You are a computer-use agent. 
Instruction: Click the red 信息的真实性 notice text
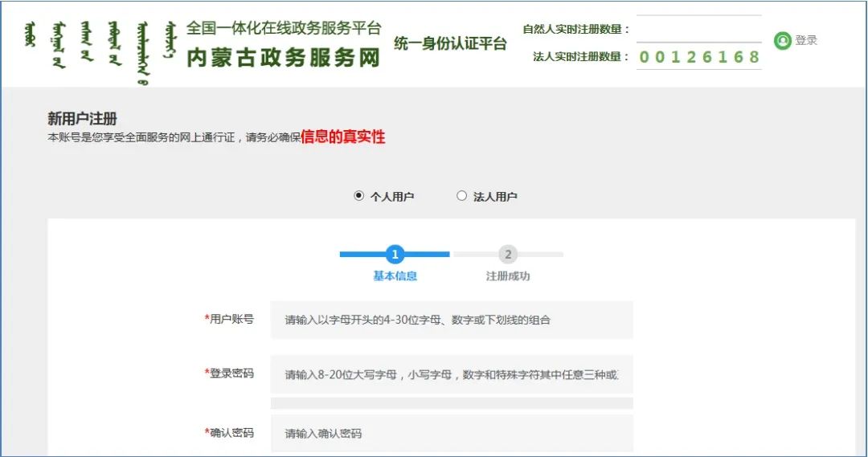pos(343,137)
